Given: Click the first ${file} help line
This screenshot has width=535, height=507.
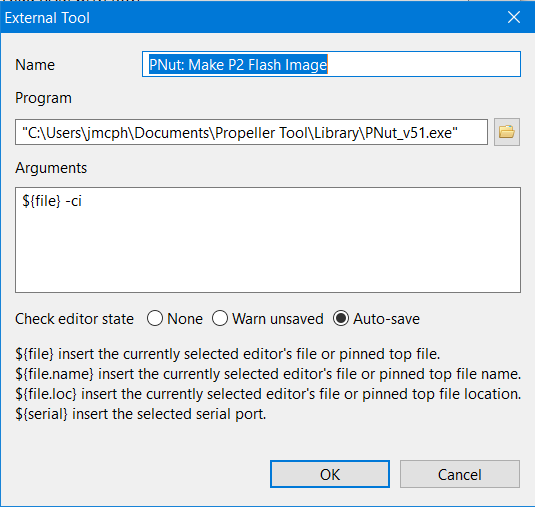Looking at the screenshot, I should tap(228, 354).
